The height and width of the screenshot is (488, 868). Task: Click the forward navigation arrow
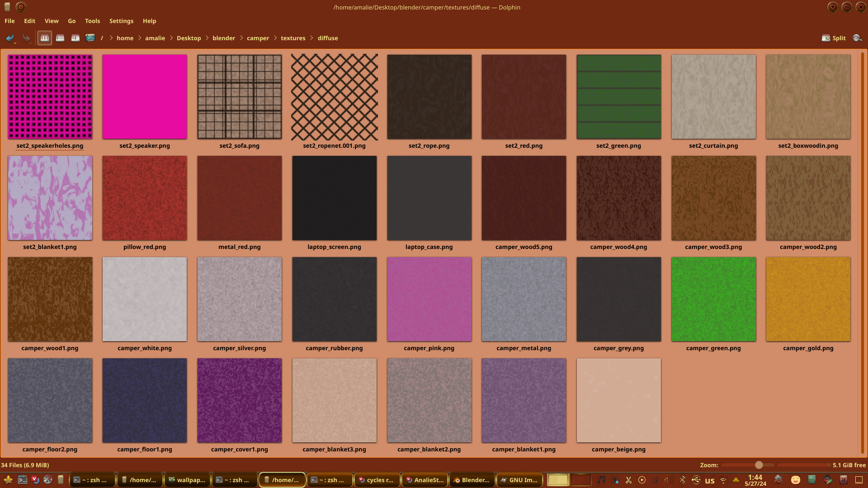pos(26,38)
